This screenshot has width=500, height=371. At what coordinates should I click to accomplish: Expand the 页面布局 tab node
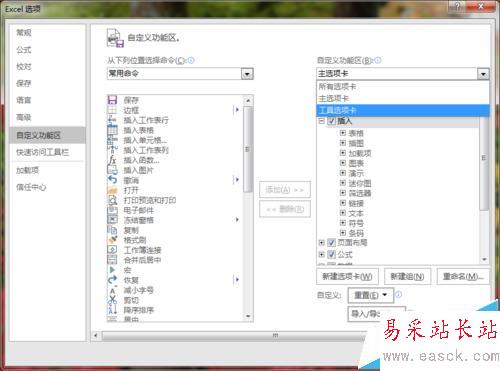tap(321, 243)
